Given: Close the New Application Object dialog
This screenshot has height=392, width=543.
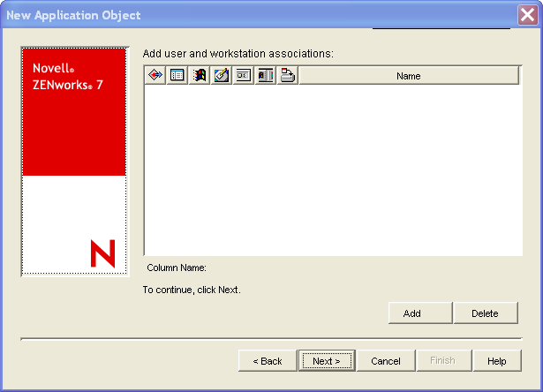Looking at the screenshot, I should click(x=527, y=15).
